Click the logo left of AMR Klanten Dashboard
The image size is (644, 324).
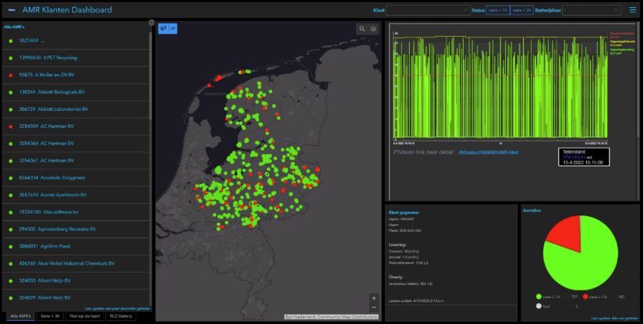(12, 10)
